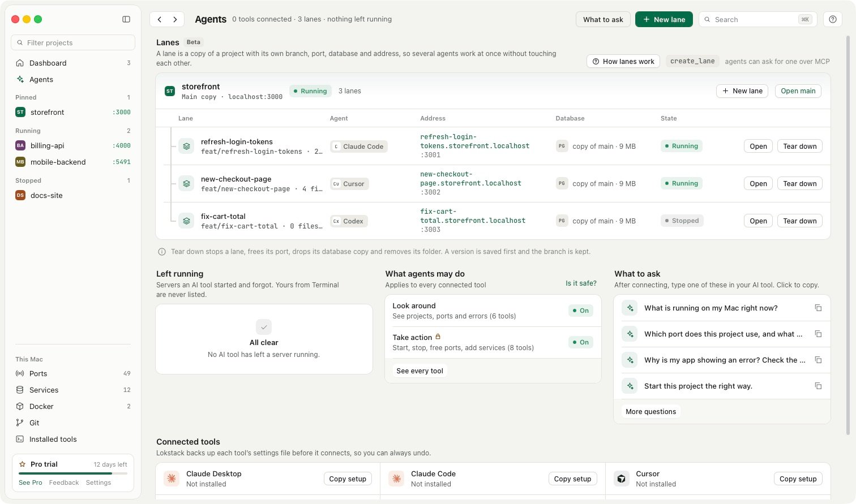This screenshot has height=504, width=856.
Task: Click the Pro trial progress bar
Action: (x=73, y=473)
